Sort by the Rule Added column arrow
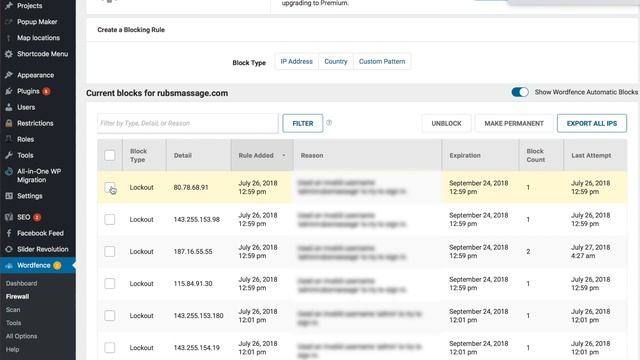640x360 pixels. click(284, 156)
